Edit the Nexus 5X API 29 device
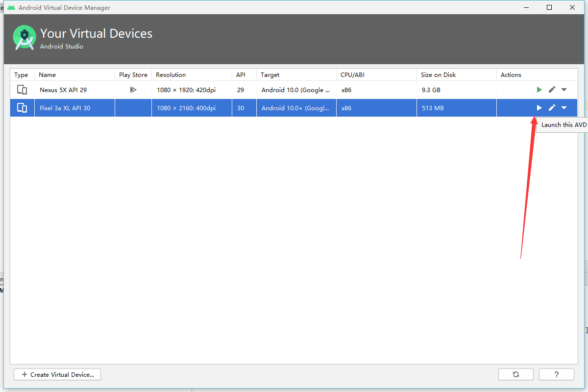The height and width of the screenshot is (392, 588). [x=552, y=90]
